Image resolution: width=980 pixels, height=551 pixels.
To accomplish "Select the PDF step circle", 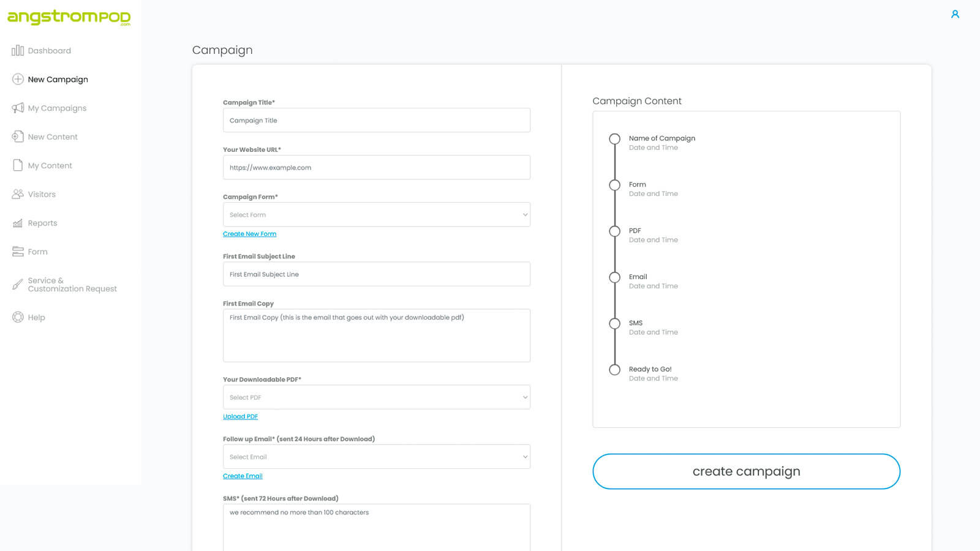I will (x=614, y=231).
